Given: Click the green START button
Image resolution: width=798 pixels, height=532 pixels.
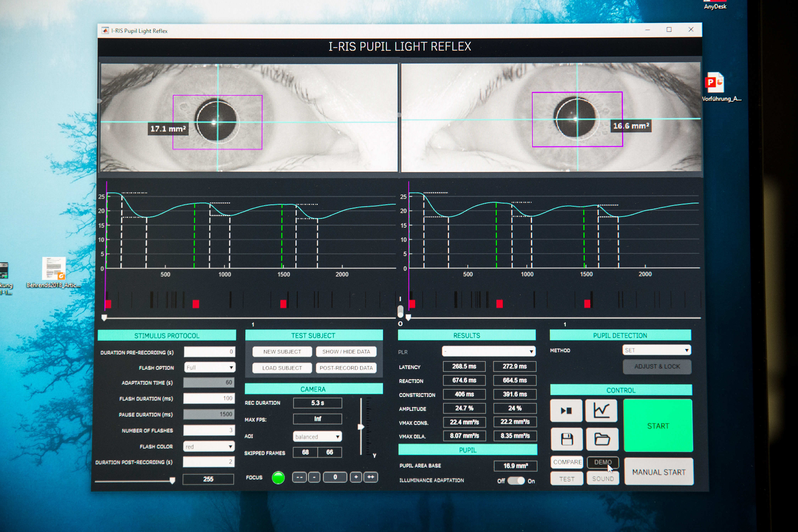Looking at the screenshot, I should tap(658, 425).
